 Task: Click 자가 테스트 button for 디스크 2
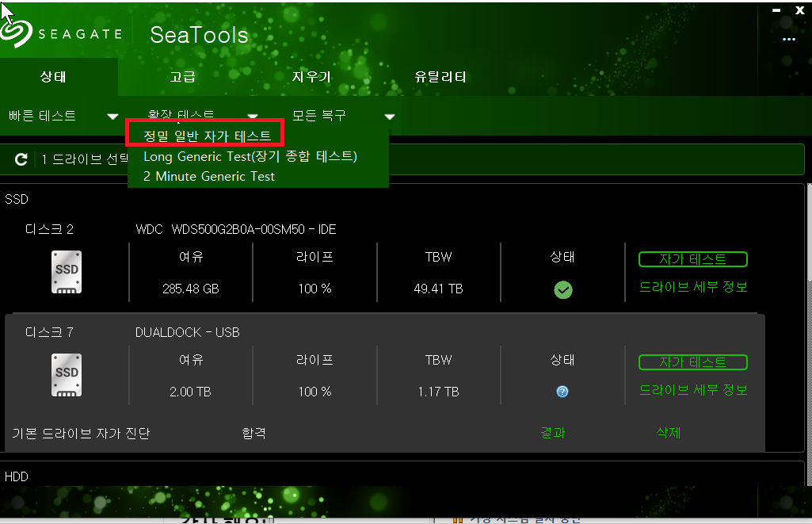tap(693, 259)
